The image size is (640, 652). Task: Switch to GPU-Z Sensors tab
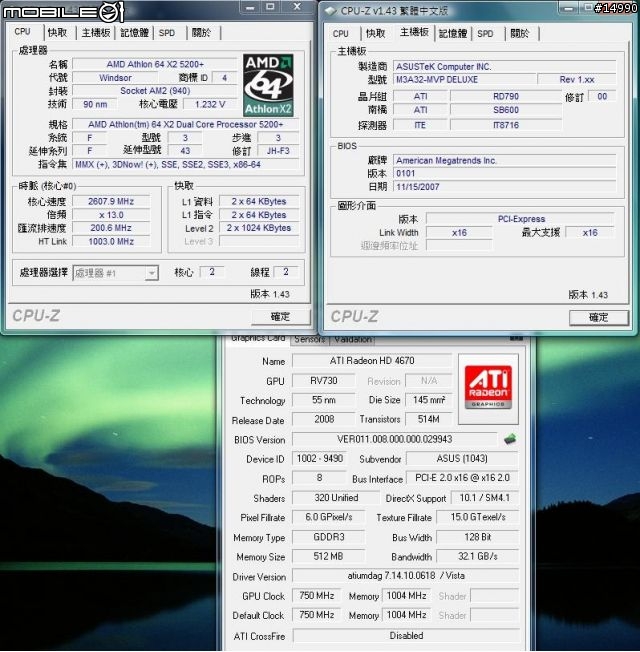[x=309, y=339]
